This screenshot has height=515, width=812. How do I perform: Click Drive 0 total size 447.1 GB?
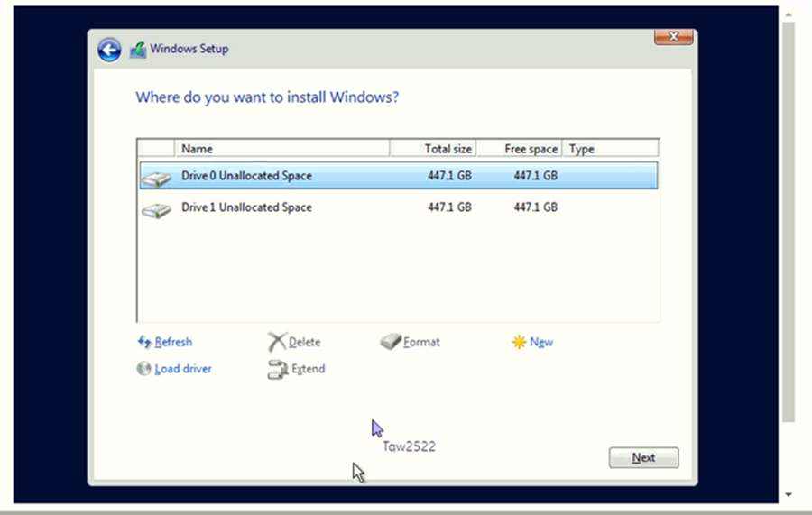tap(449, 176)
